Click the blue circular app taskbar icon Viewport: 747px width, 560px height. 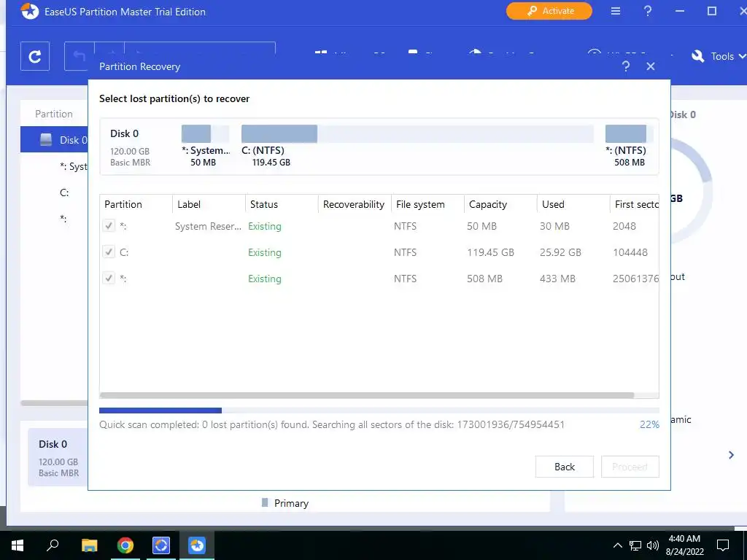pos(161,545)
